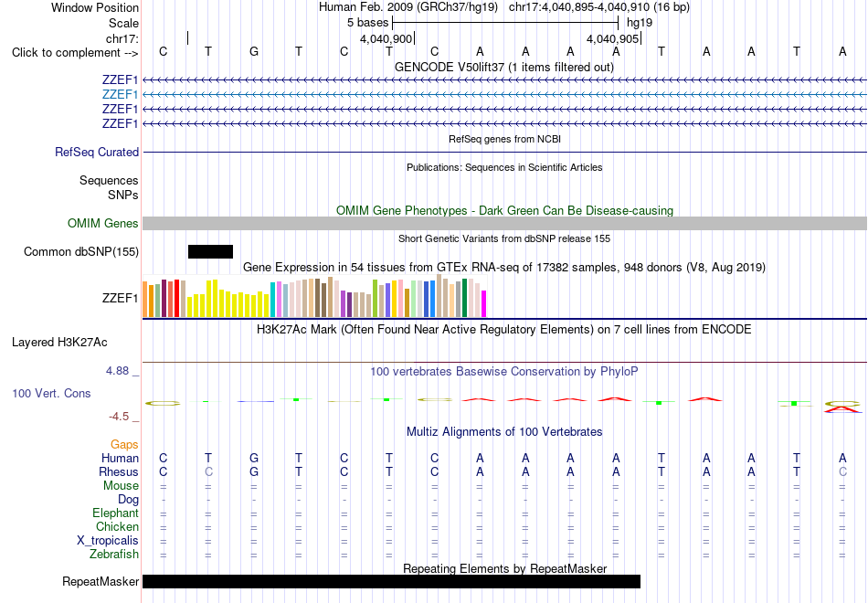Click the 'Mouse' alignment row label
Viewport: 868px width, 603px height.
121,486
